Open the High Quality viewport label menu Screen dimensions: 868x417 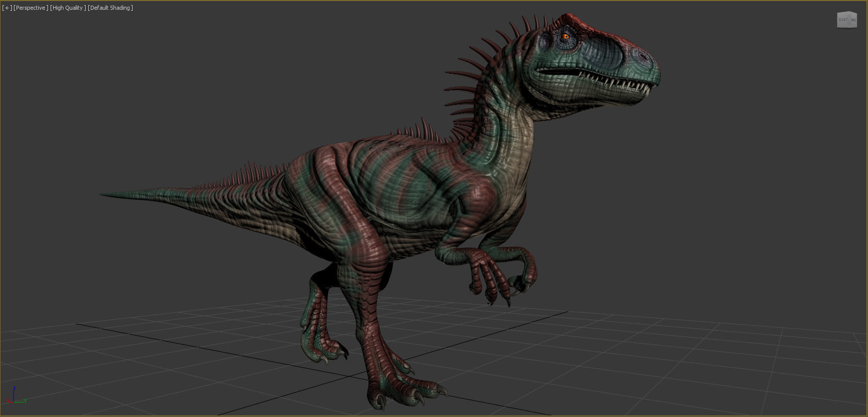(x=68, y=8)
